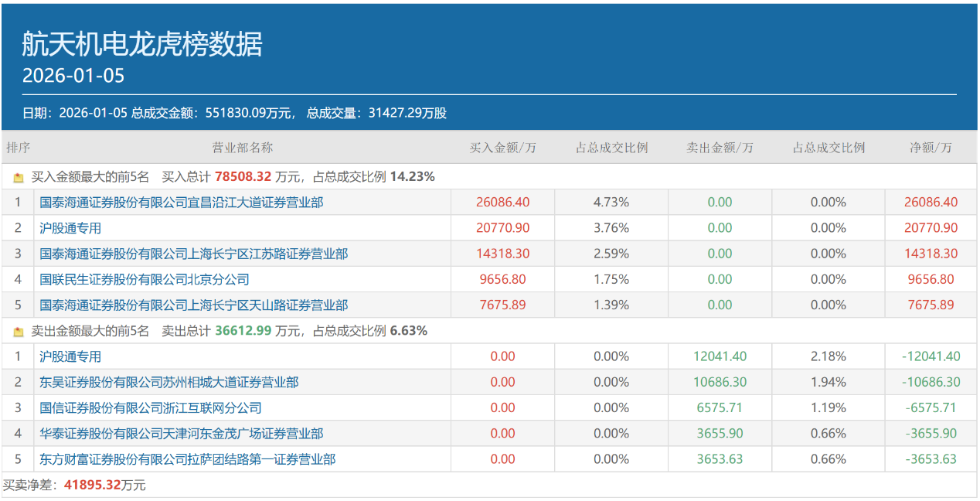The image size is (980, 501).
Task: Sort by the 买入金额/万 column header
Action: point(502,148)
